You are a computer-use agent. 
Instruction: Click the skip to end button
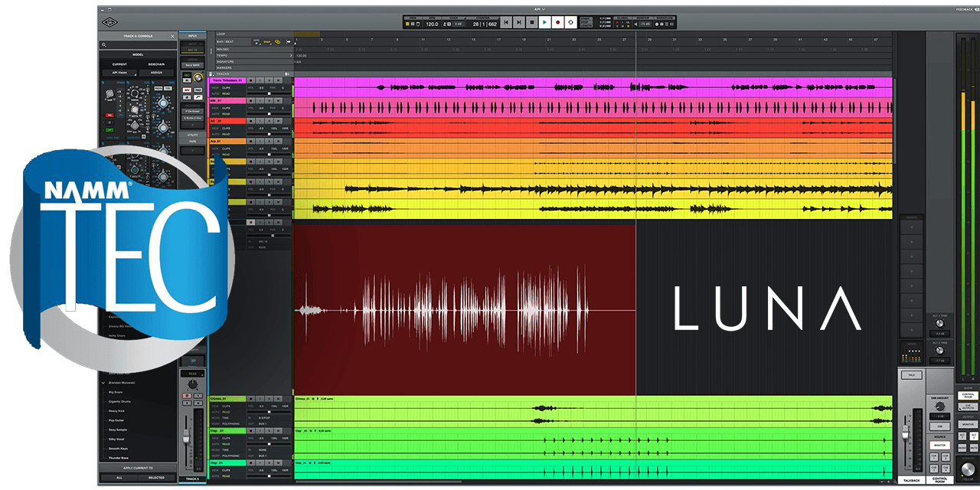518,23
